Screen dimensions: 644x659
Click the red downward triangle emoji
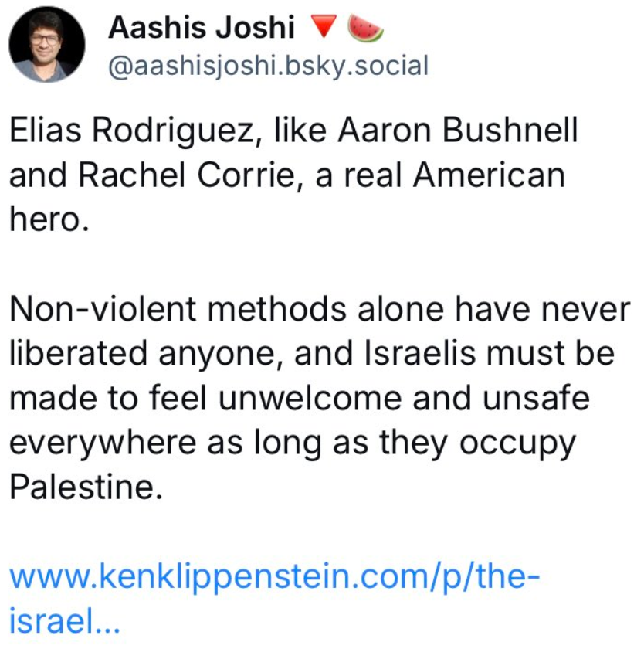tap(324, 26)
